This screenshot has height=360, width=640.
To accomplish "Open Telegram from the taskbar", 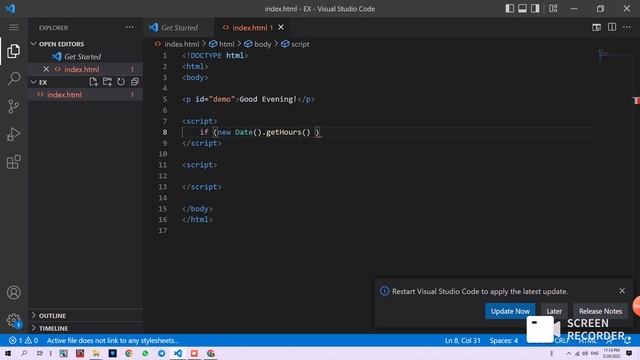I will (161, 353).
